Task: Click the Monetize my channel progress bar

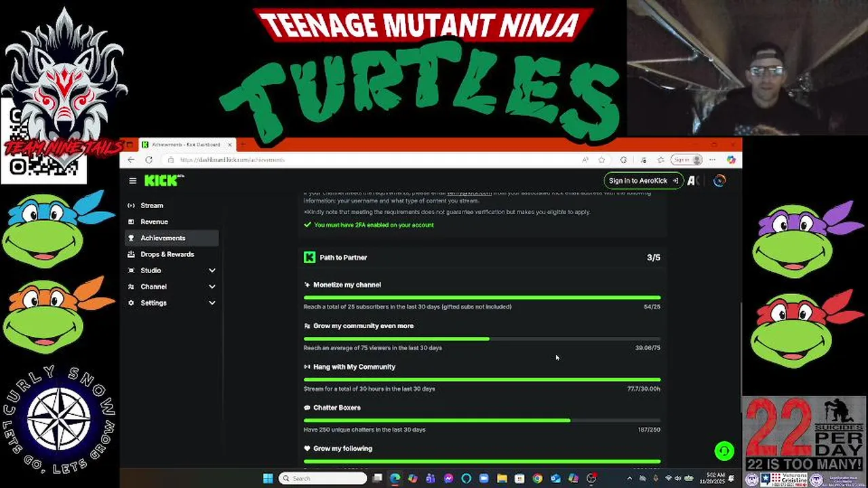Action: tap(482, 298)
